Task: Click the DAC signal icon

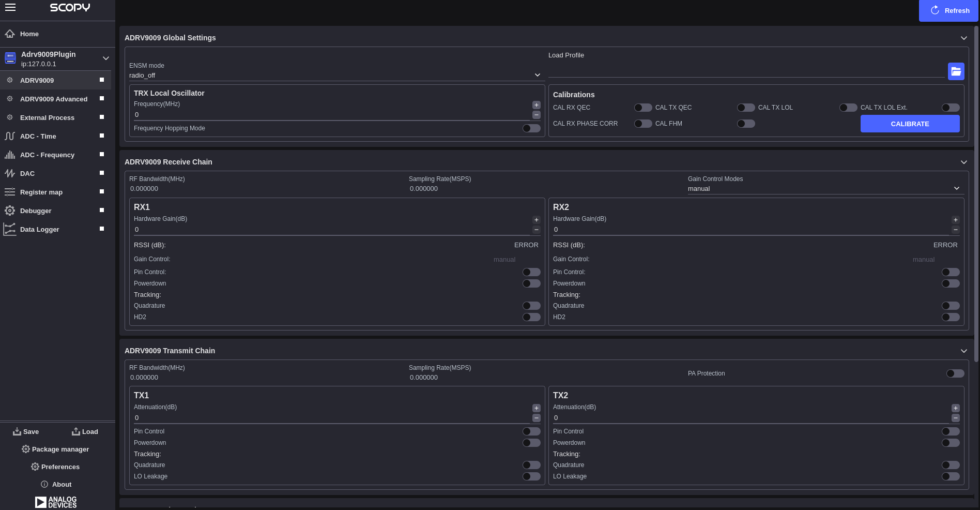Action: coord(9,173)
